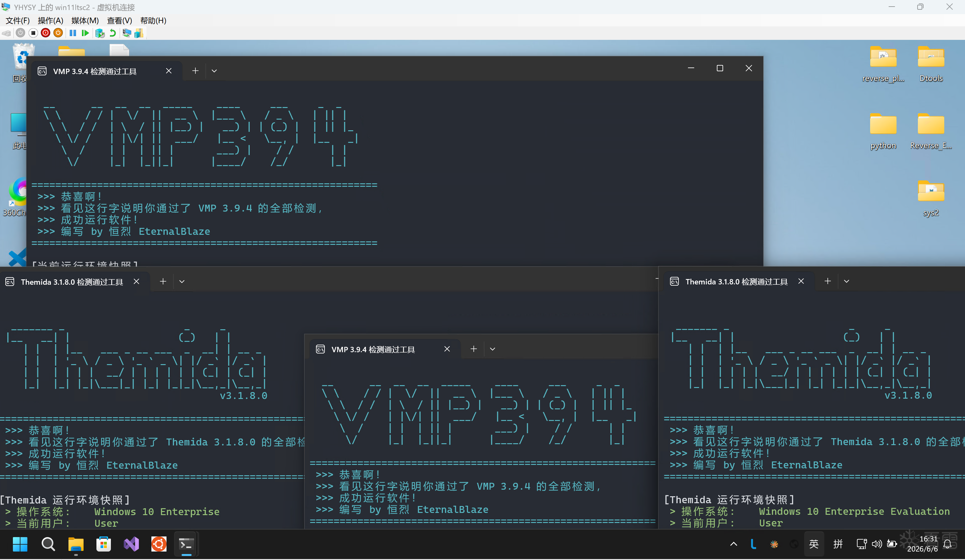
Task: Add a new tab in the right Themida terminal
Action: click(827, 281)
